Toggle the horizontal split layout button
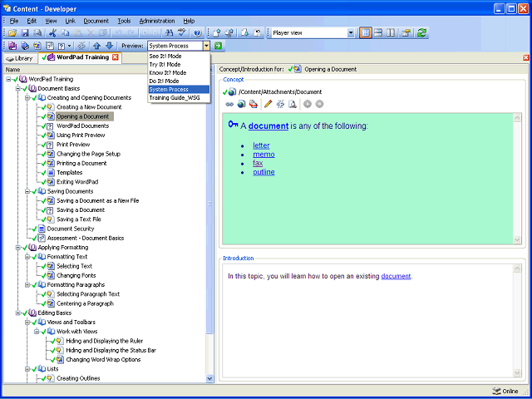The height and width of the screenshot is (399, 532). pos(378,33)
